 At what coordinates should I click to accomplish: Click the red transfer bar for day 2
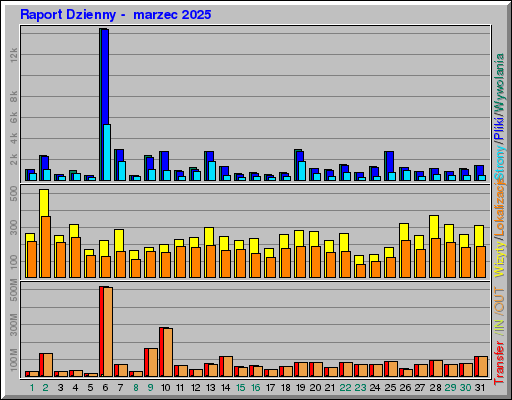coord(41,365)
